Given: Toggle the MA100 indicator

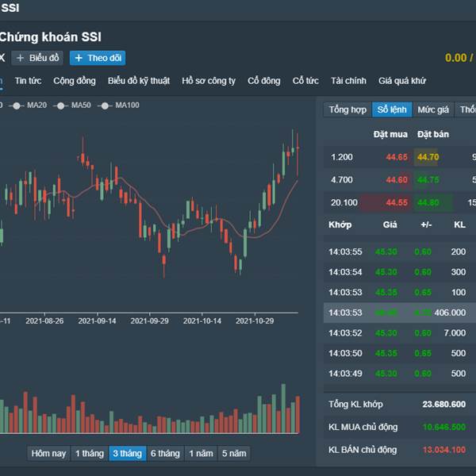Looking at the screenshot, I should pos(118,106).
